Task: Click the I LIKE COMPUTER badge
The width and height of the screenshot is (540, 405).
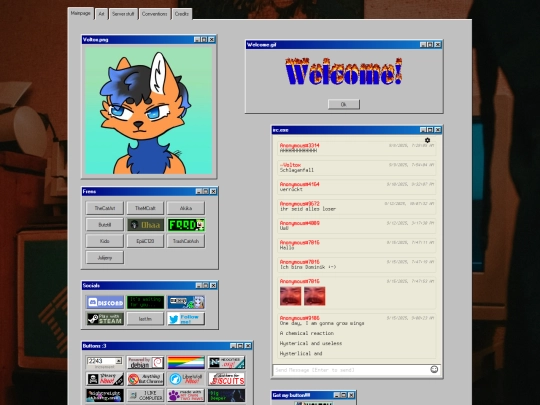Action: point(145,395)
